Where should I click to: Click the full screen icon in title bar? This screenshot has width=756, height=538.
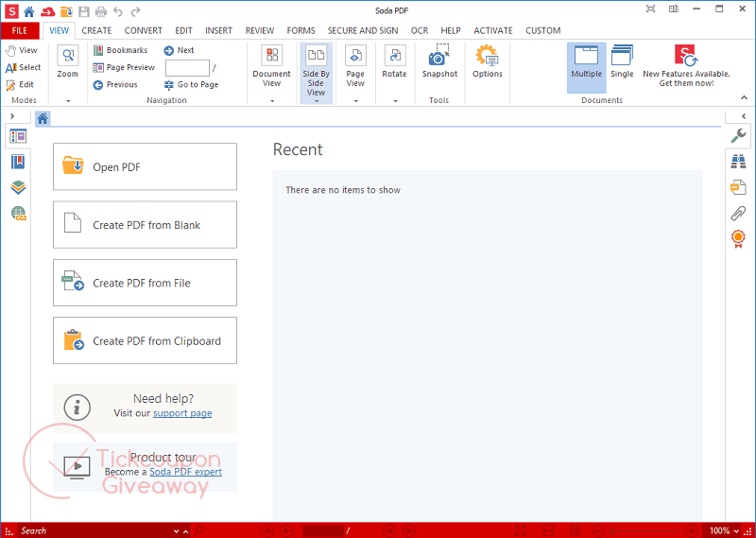(650, 9)
